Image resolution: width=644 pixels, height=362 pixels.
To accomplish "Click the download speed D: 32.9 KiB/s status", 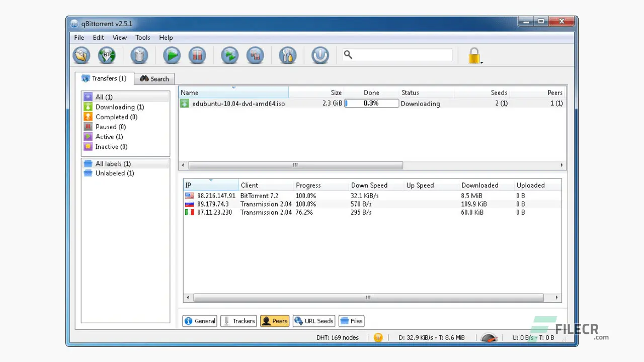I will click(x=431, y=337).
